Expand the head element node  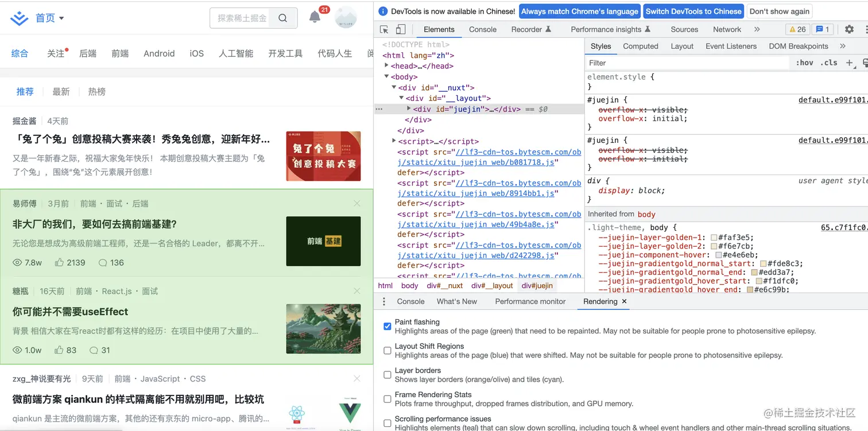pos(387,66)
